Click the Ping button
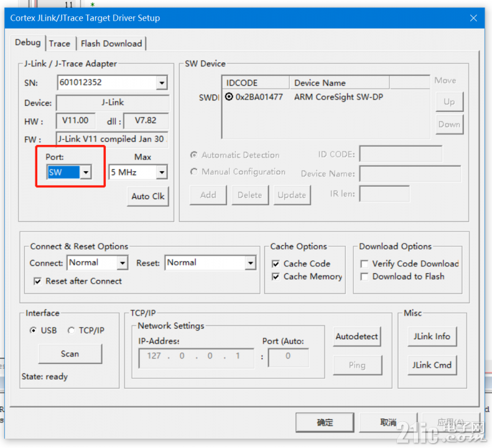492x448 pixels. [x=357, y=365]
